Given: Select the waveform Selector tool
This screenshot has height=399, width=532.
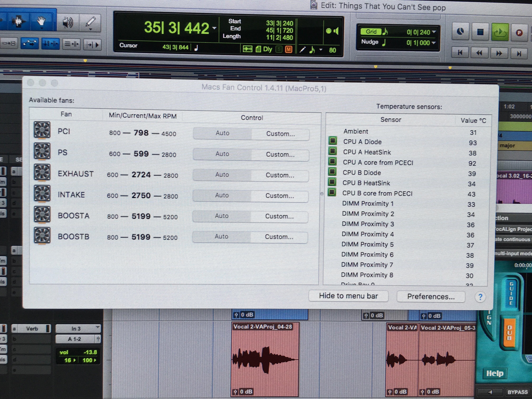Looking at the screenshot, I should pyautogui.click(x=19, y=21).
